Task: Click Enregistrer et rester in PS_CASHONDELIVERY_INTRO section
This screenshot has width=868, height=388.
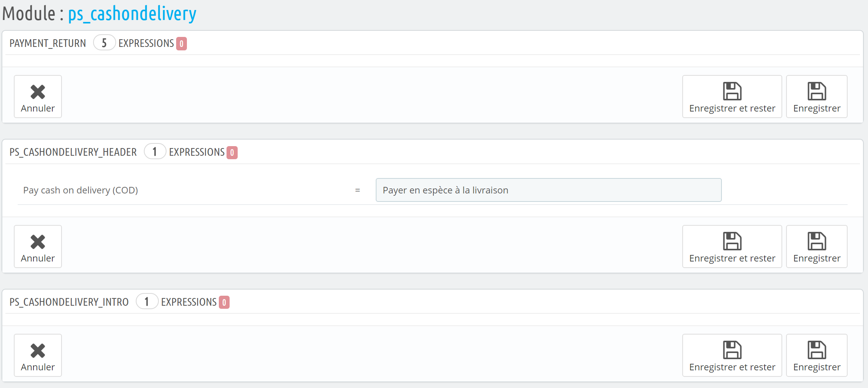Action: 732,355
